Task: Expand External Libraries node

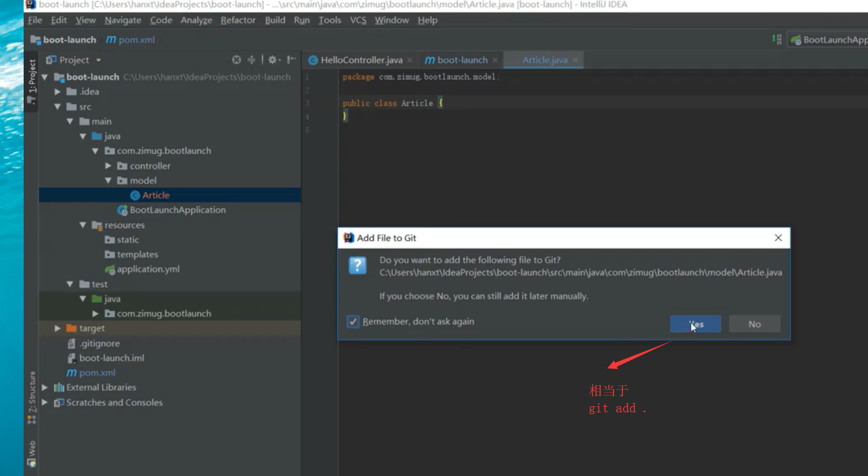Action: pos(44,388)
